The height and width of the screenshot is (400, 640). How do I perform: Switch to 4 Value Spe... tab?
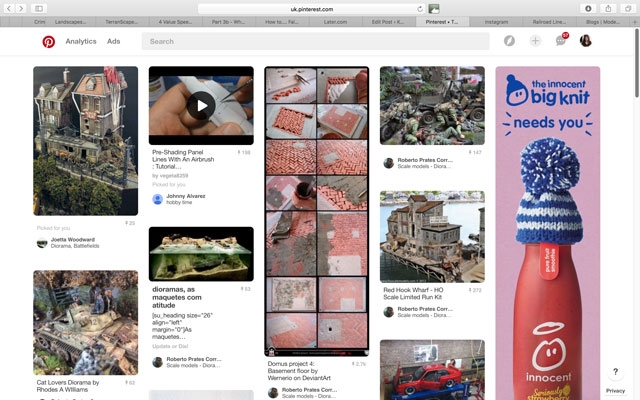pos(175,22)
